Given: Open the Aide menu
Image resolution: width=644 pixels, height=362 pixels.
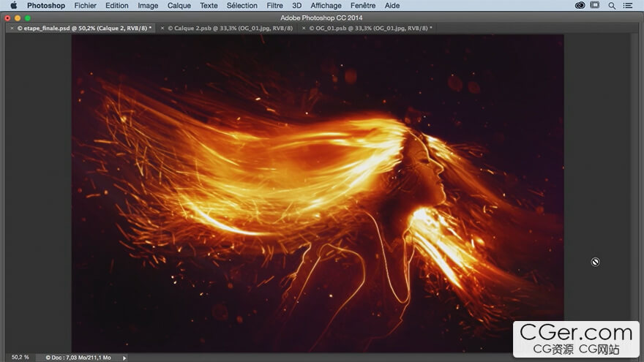Looking at the screenshot, I should [x=392, y=5].
